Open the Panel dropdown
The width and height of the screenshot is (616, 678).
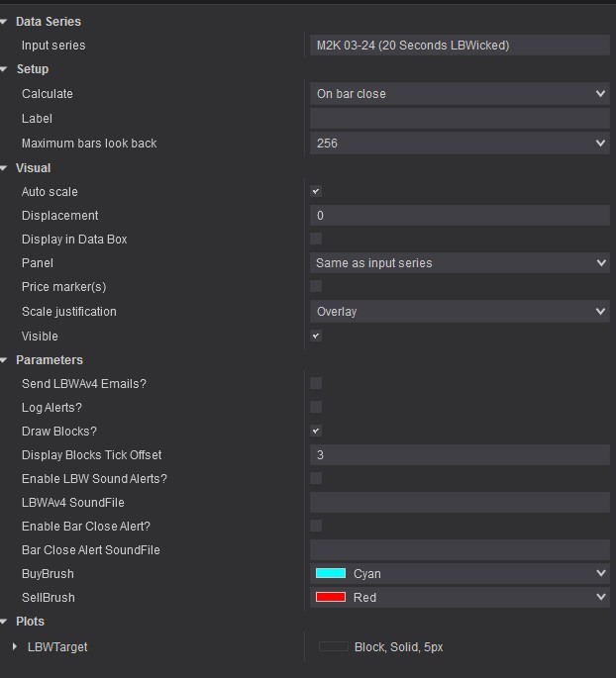pos(460,263)
